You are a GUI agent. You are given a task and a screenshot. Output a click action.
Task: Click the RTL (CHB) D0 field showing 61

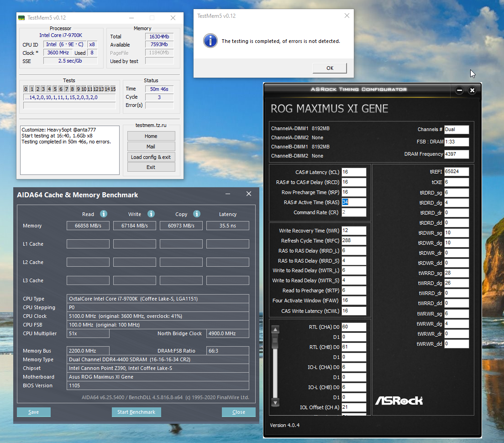click(353, 347)
